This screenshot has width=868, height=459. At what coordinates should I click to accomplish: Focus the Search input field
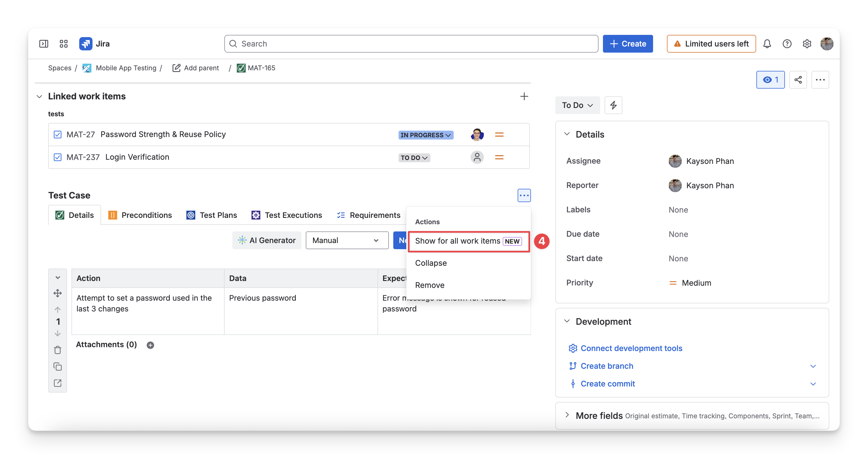411,44
